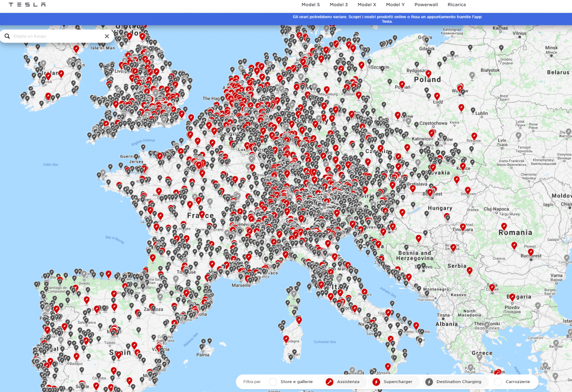This screenshot has width=572, height=392.
Task: Select the dark pin at Podgorica
Action: [x=427, y=294]
